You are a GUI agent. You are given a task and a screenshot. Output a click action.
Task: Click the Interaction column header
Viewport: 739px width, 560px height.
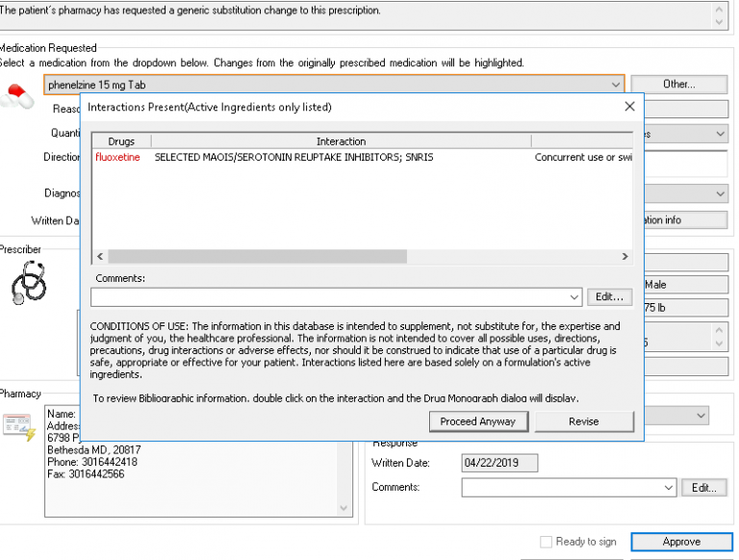coord(341,141)
